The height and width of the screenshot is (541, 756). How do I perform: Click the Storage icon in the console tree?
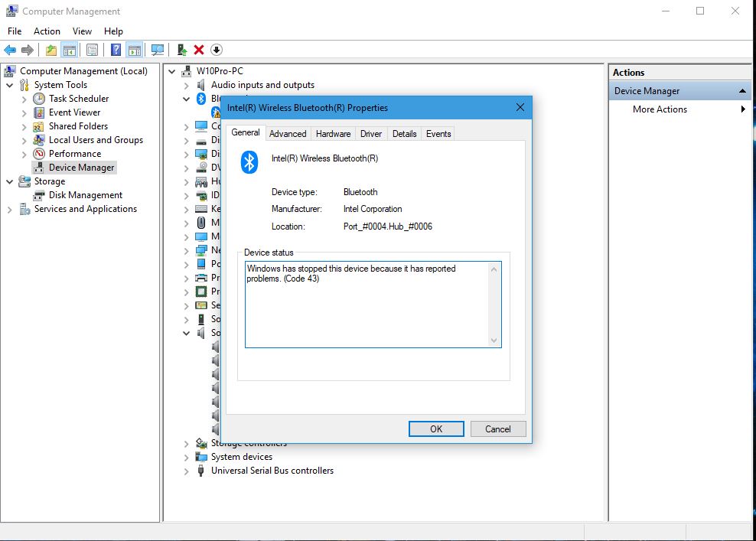click(24, 181)
